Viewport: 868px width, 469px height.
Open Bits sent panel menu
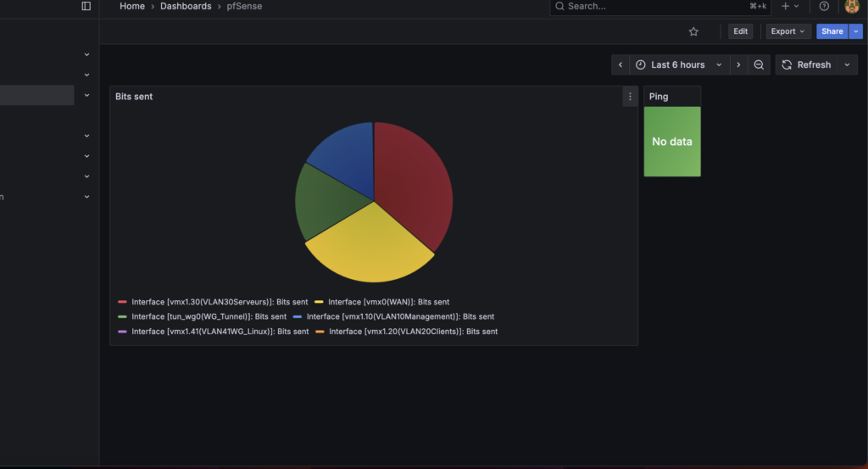click(630, 97)
